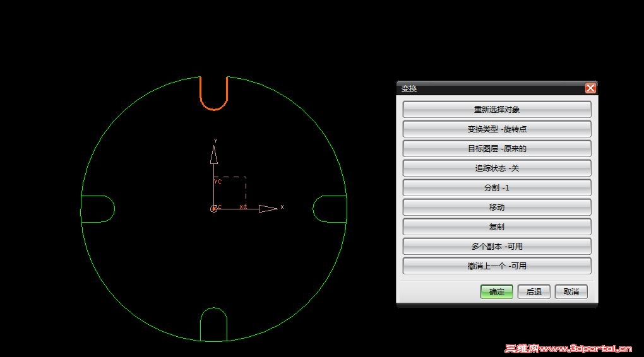Go back with 后退 button
644x357 pixels.
point(534,292)
